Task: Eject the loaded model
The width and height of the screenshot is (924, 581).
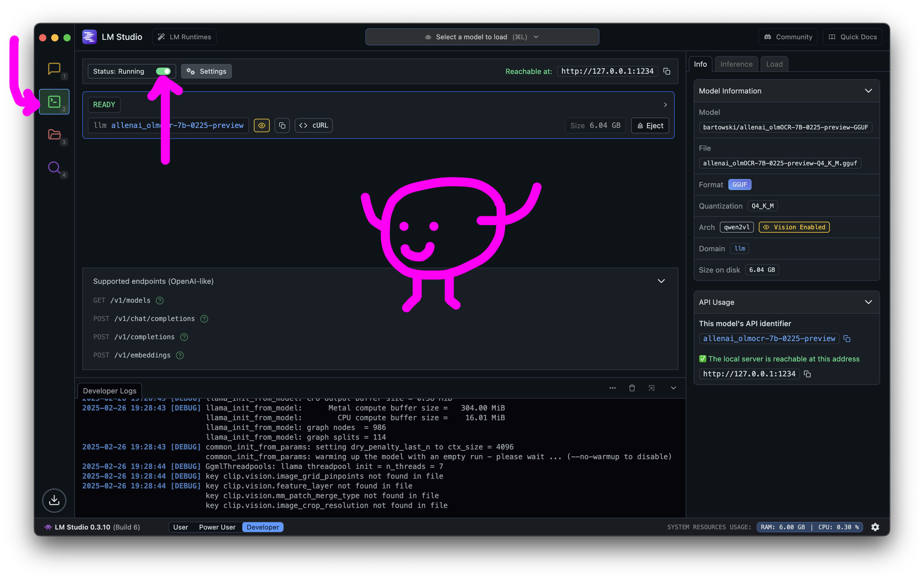Action: 650,125
